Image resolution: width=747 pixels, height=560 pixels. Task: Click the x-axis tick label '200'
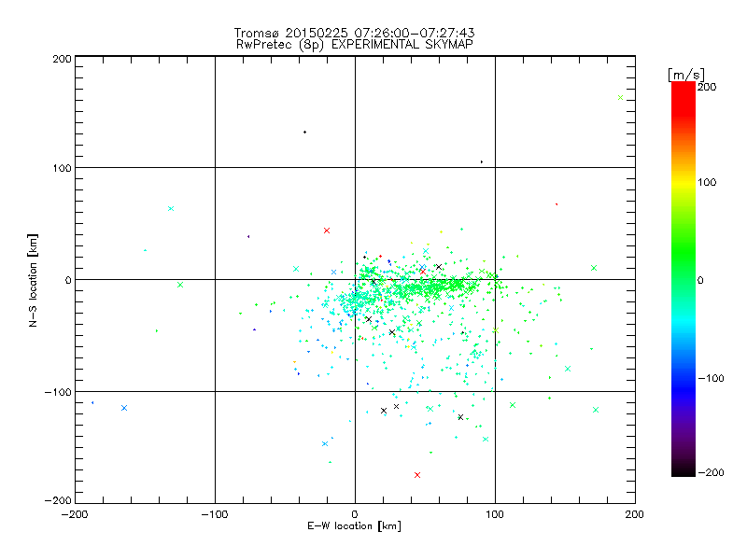(635, 514)
